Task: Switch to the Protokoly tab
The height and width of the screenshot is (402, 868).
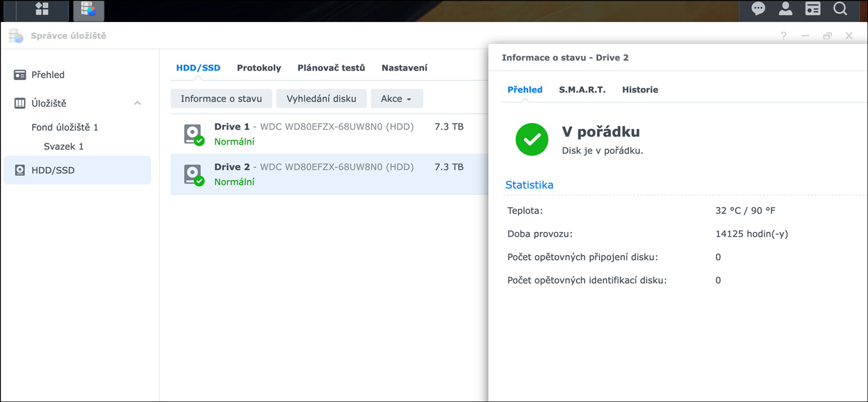Action: pyautogui.click(x=259, y=68)
